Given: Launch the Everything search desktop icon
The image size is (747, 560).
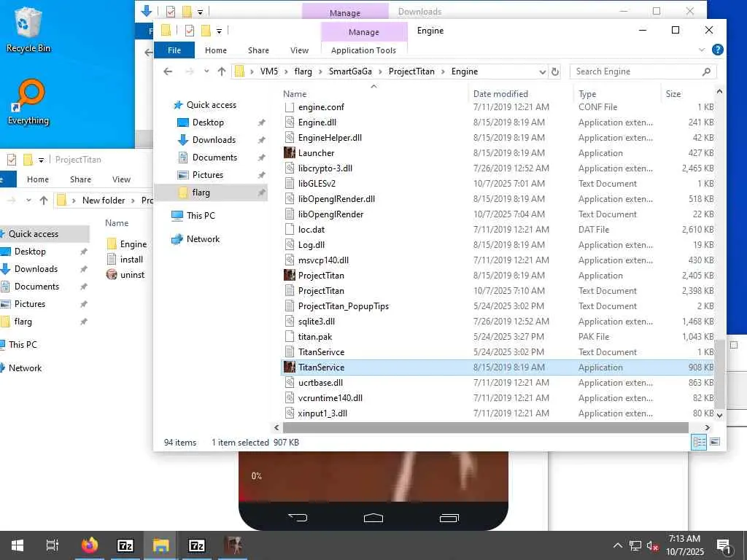Looking at the screenshot, I should click(28, 101).
